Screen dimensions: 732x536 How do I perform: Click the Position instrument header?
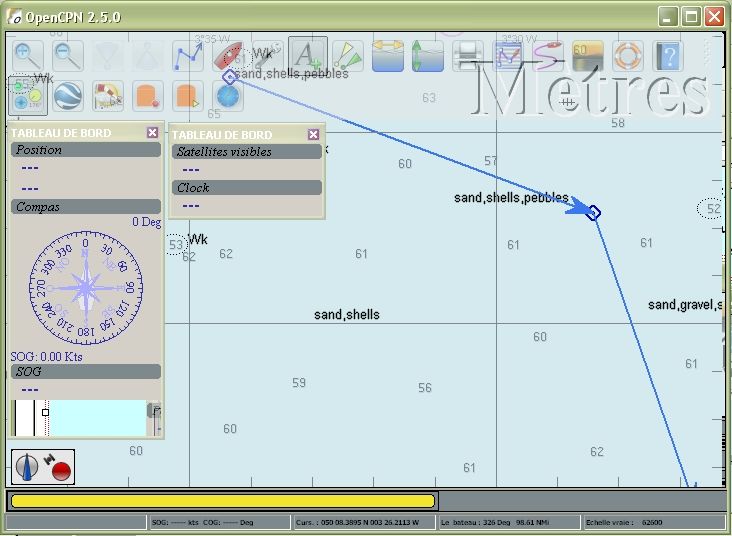[x=86, y=150]
